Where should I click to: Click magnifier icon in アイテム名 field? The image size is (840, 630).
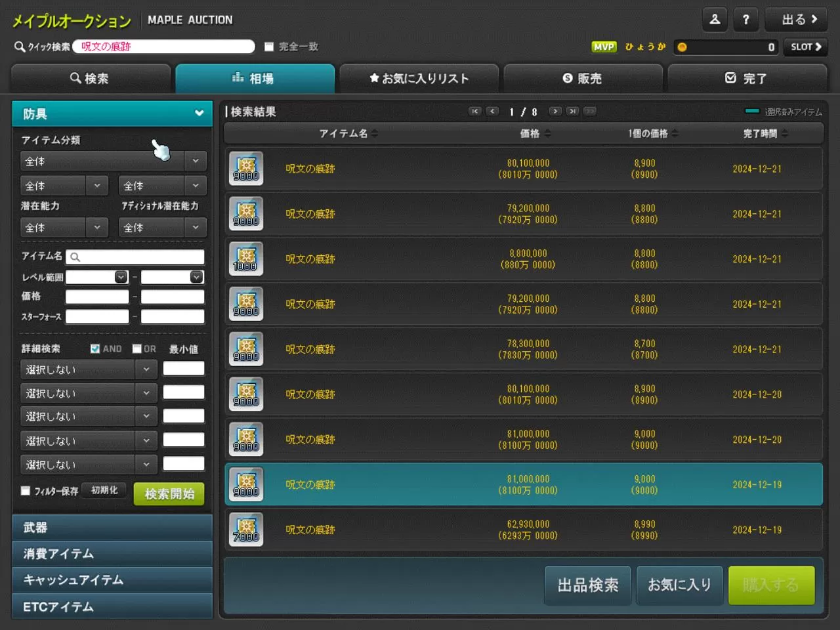[75, 257]
